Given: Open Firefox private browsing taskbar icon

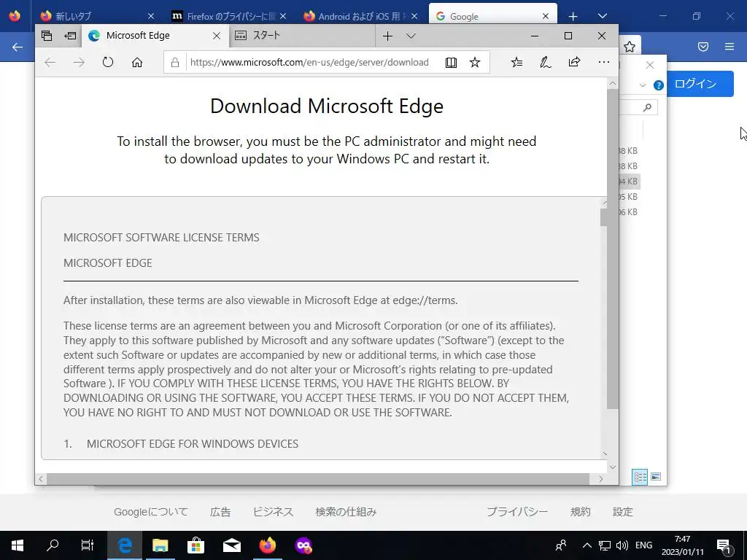Looking at the screenshot, I should pos(303,545).
